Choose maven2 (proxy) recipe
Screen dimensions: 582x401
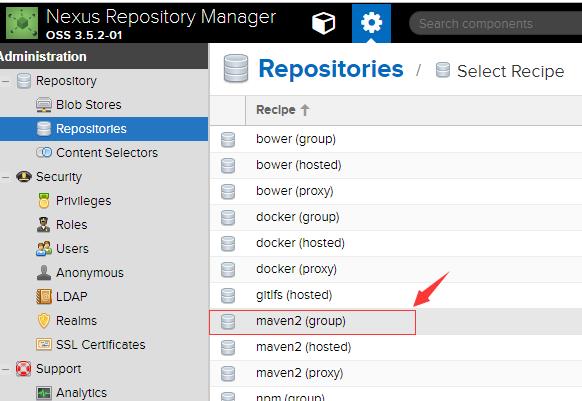coord(396,373)
